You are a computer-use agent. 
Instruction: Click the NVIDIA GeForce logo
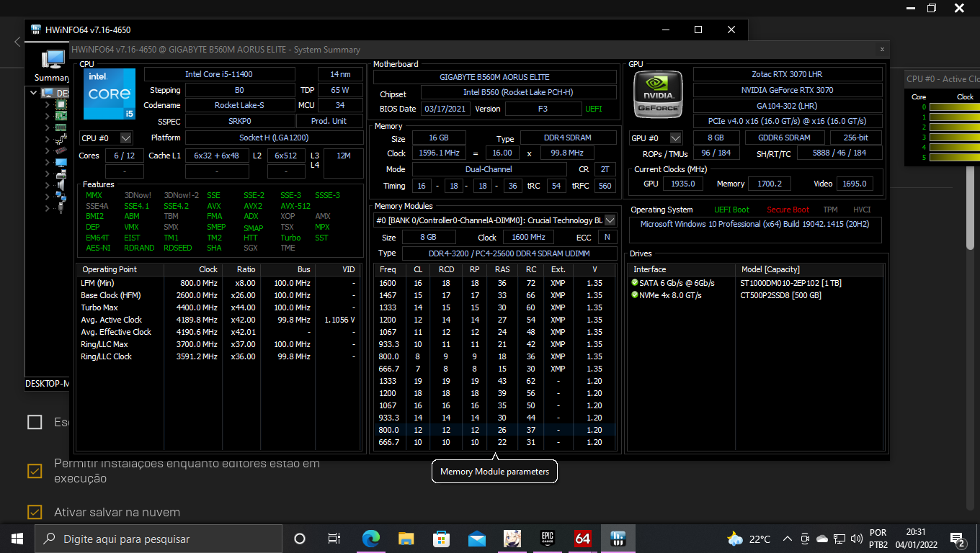tap(658, 94)
